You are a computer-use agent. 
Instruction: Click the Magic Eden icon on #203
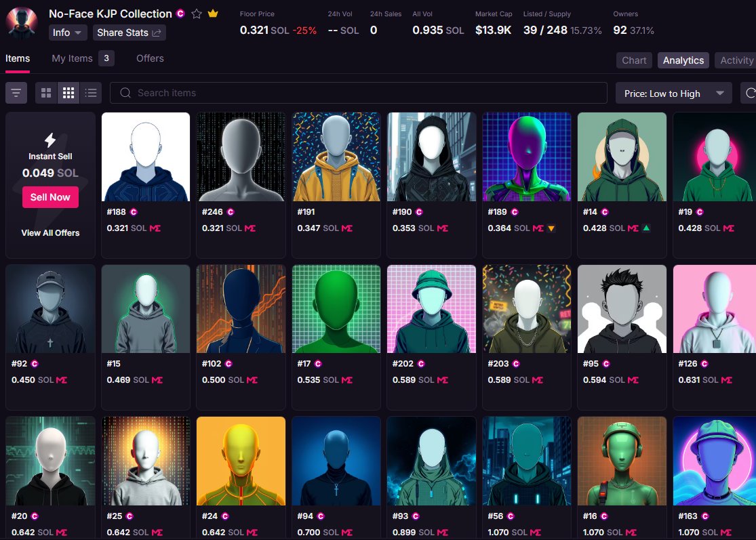click(538, 380)
